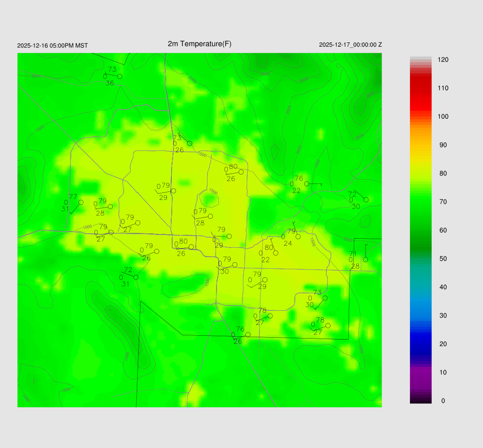Click the purple band near the colorbar bottom
The width and height of the screenshot is (483, 448).
click(421, 377)
